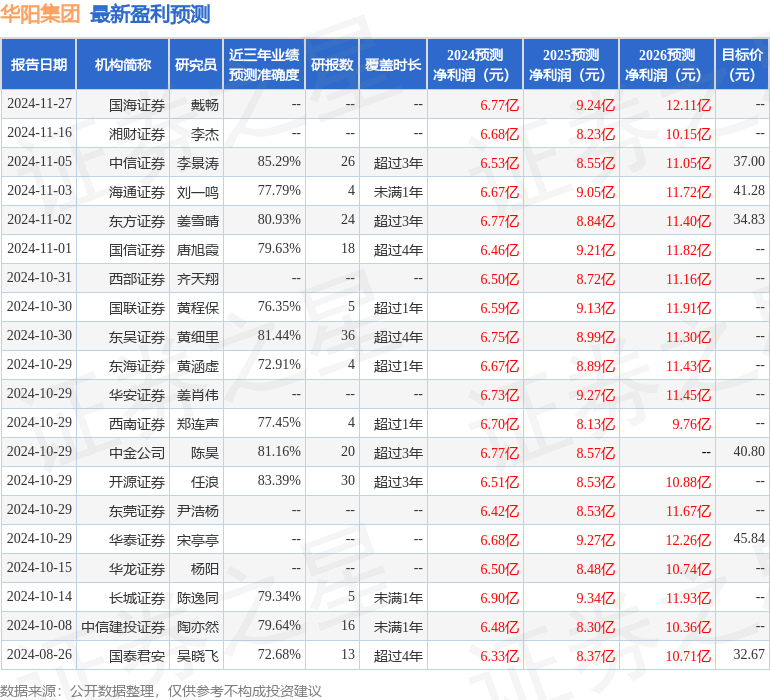
Task: Click the 6.90亿 forecast value
Action: pos(499,597)
